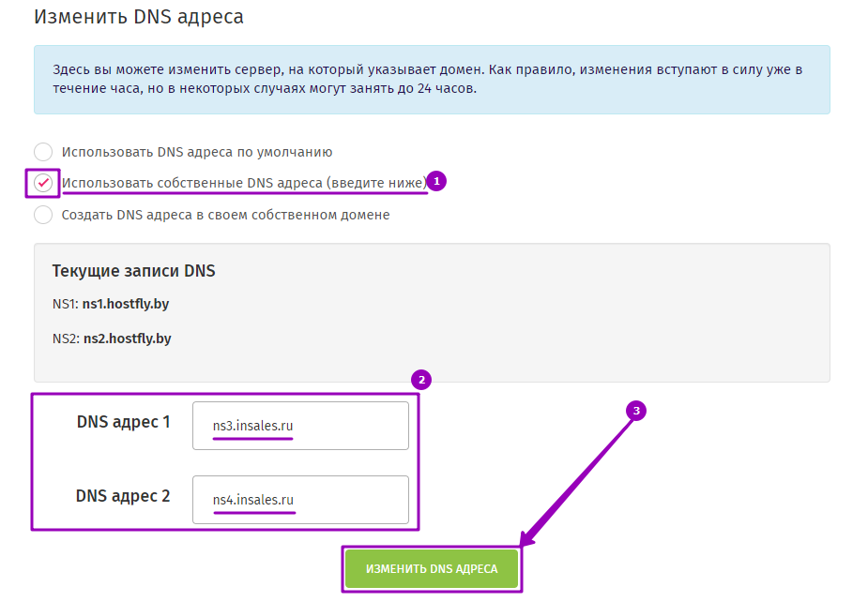The image size is (868, 602).
Task: Click the 'Создать DNS адреса в своем собственном домене' label text
Action: pos(225,215)
